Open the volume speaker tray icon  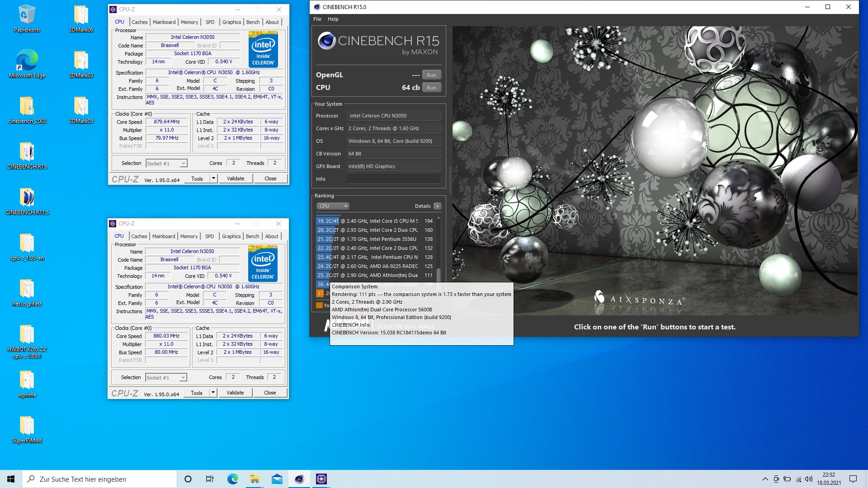[809, 479]
